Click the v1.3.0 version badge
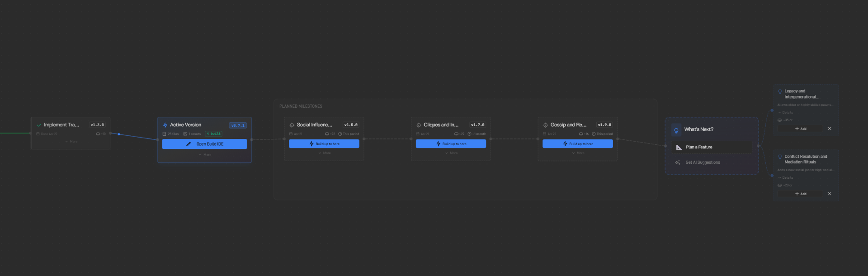Image resolution: width=868 pixels, height=276 pixels. click(x=97, y=125)
